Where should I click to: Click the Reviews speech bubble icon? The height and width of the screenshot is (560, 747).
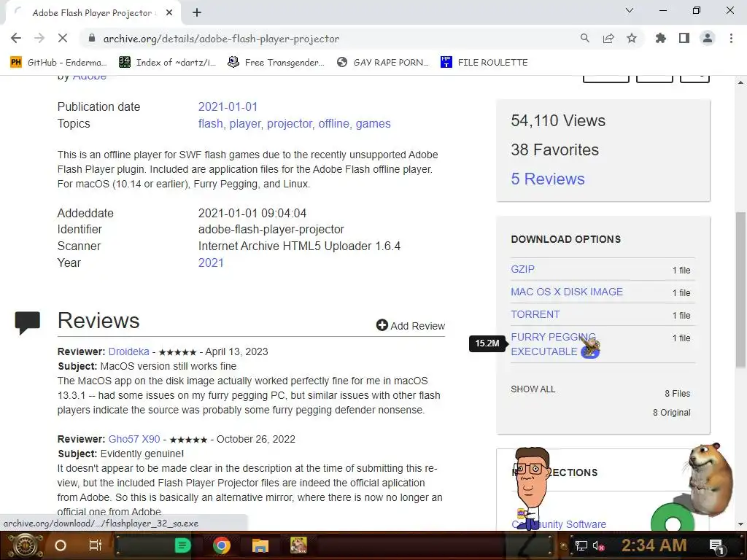click(27, 322)
